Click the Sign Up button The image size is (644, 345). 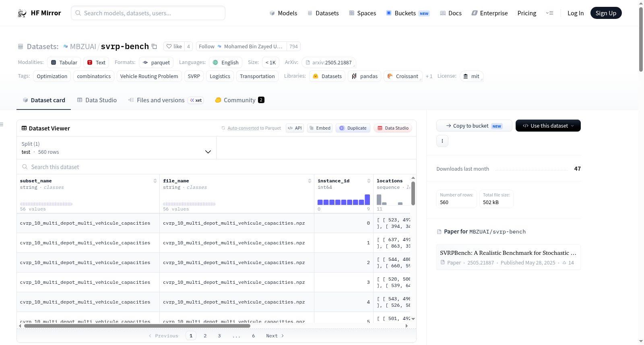coord(606,13)
